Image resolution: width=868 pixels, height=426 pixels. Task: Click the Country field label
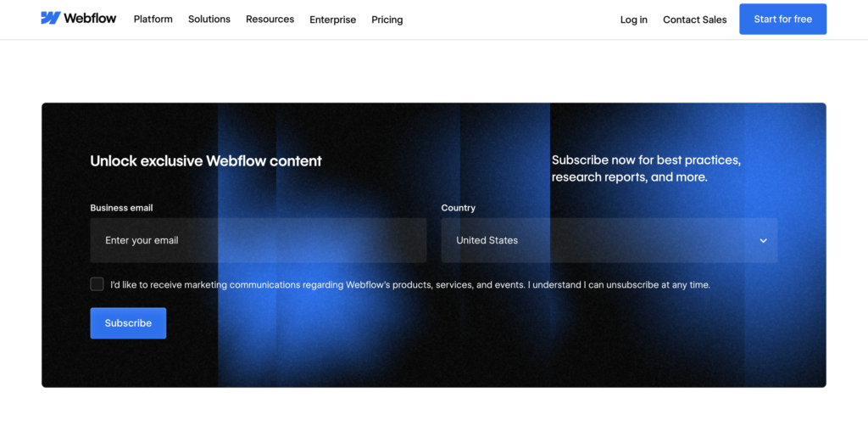point(458,208)
